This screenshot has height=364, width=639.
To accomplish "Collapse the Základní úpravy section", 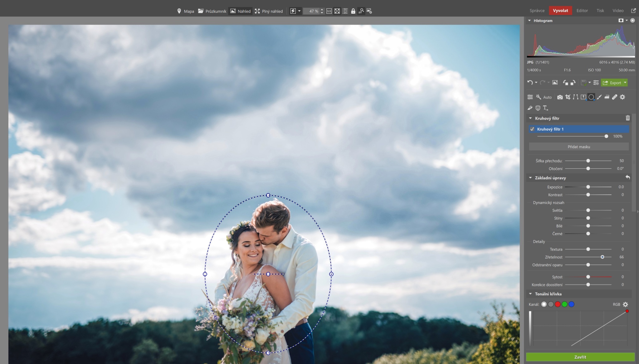I will (x=530, y=178).
